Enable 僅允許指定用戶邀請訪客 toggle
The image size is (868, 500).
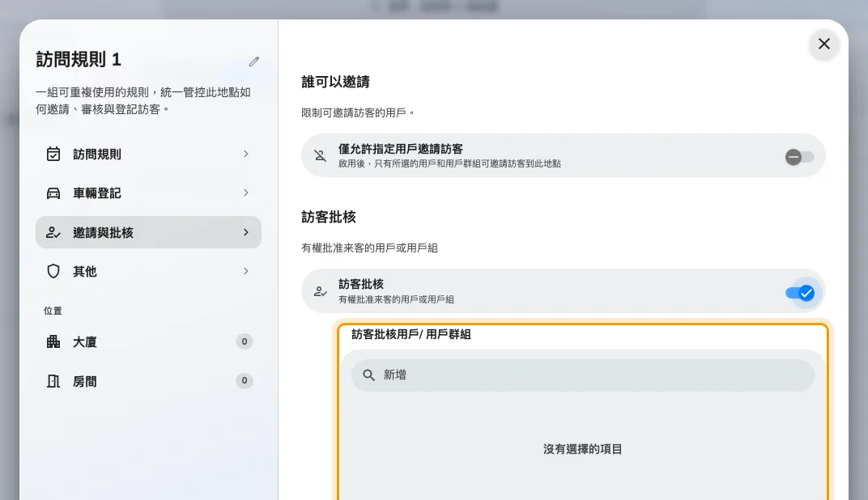799,157
